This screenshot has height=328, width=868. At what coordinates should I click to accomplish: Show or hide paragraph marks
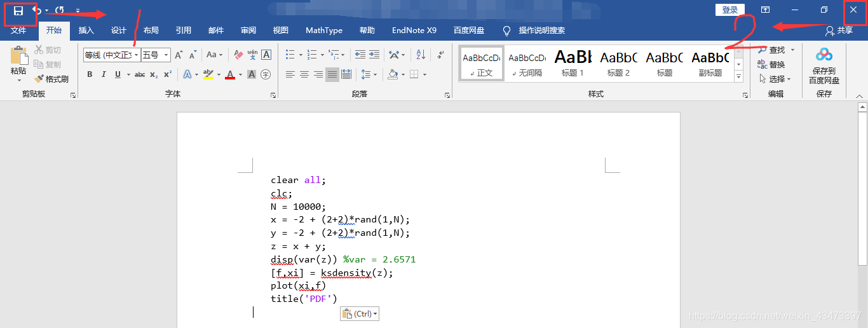(441, 55)
